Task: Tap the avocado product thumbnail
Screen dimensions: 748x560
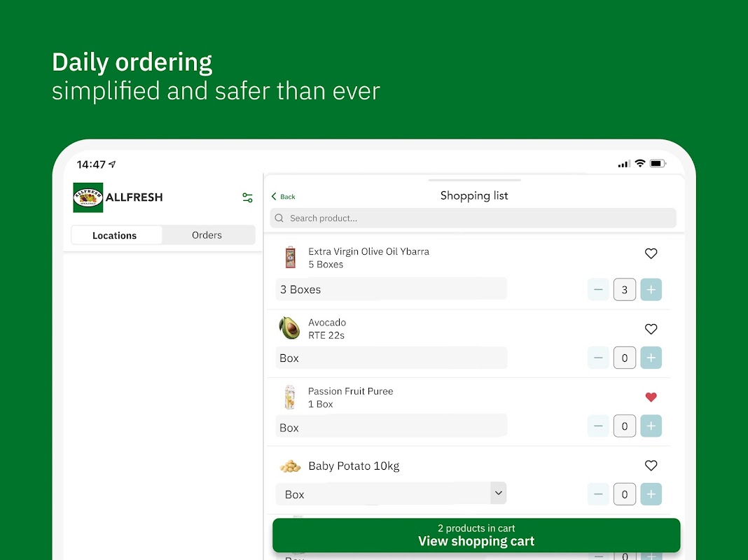Action: 289,328
